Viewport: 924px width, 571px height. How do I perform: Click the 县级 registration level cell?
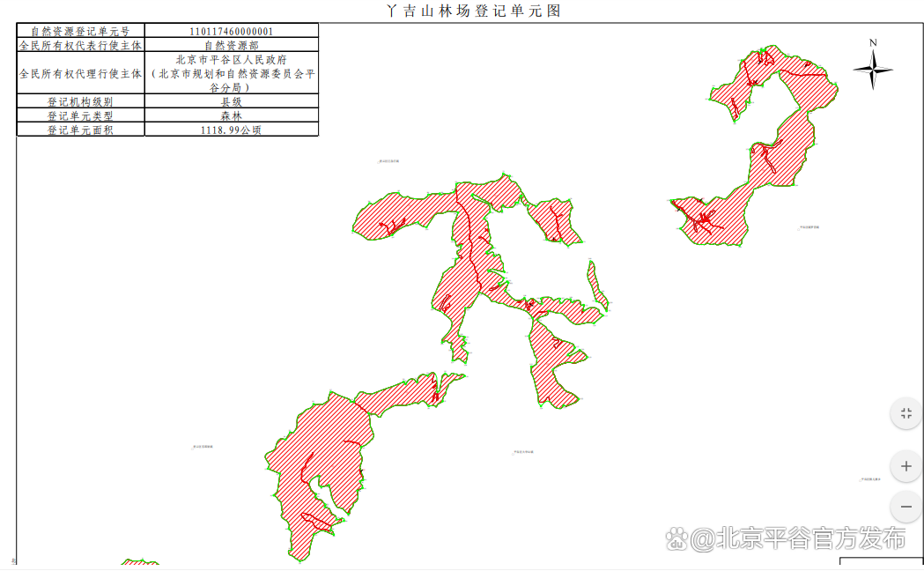click(x=231, y=101)
